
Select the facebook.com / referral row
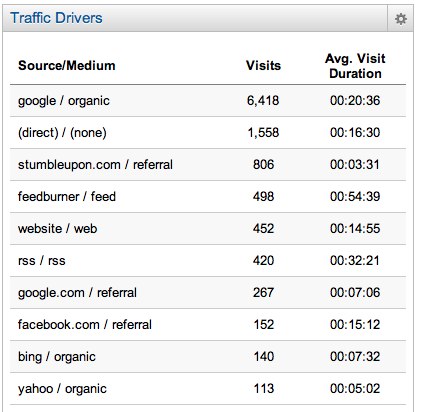pyautogui.click(x=208, y=325)
